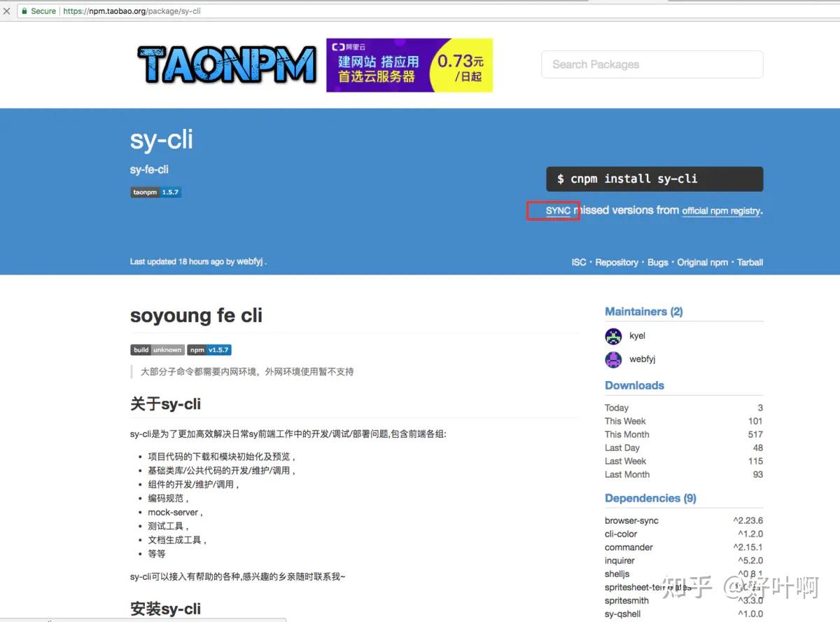Download via the Tarball link
This screenshot has width=840, height=622.
click(750, 262)
